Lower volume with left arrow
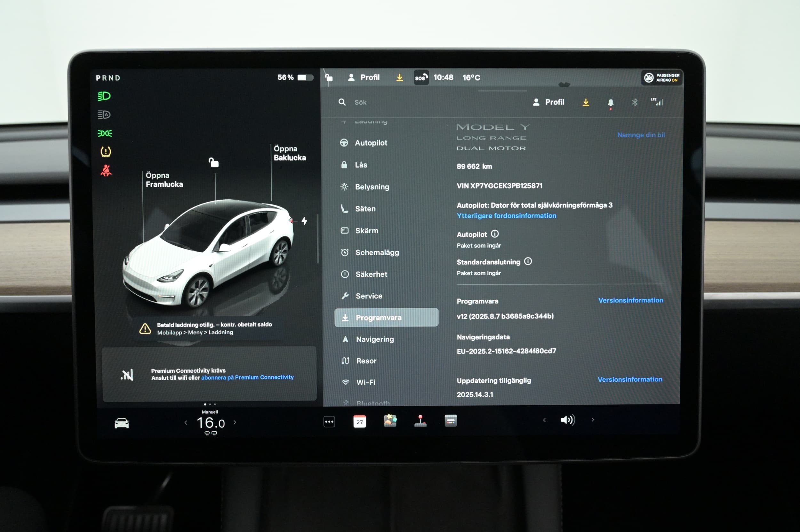 (544, 420)
